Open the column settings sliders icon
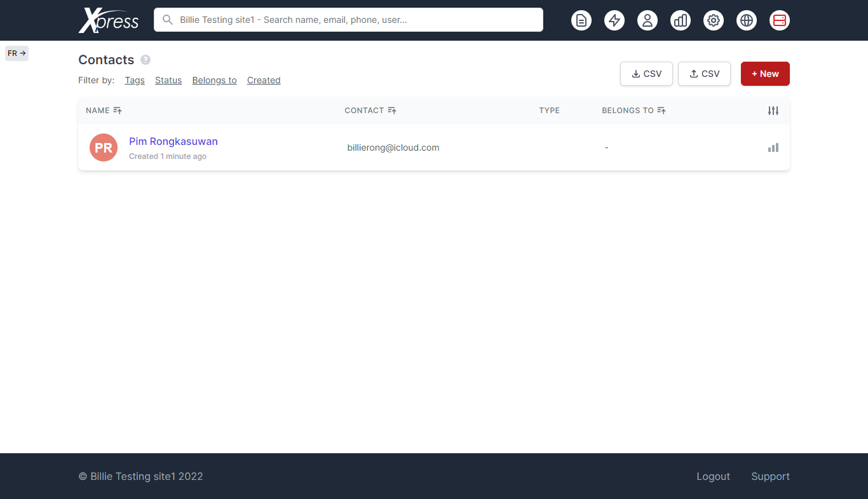868x499 pixels. pos(773,111)
